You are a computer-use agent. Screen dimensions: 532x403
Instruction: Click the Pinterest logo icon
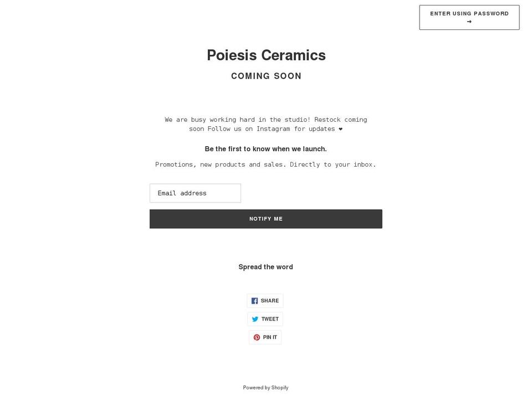tap(257, 337)
